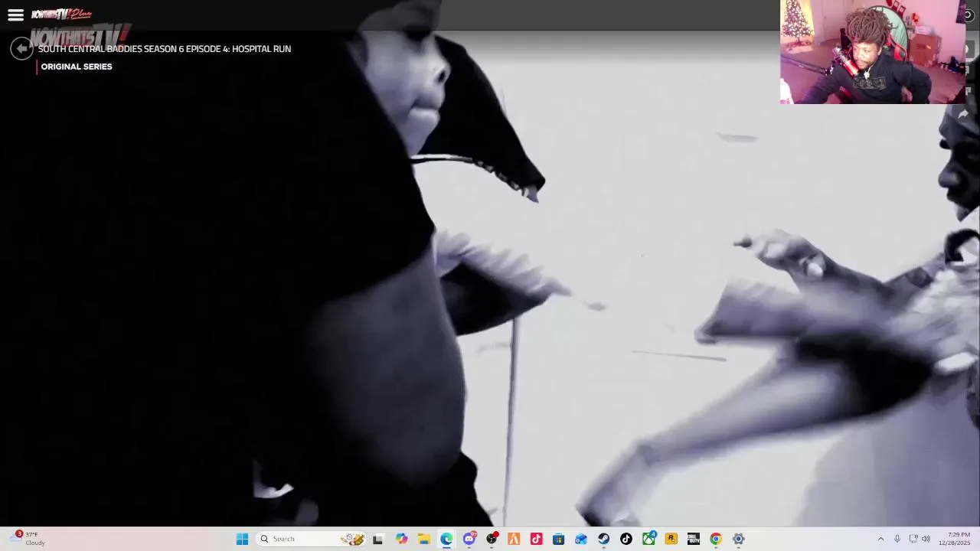The height and width of the screenshot is (551, 980).
Task: Open the Windows Start menu
Action: tap(242, 539)
